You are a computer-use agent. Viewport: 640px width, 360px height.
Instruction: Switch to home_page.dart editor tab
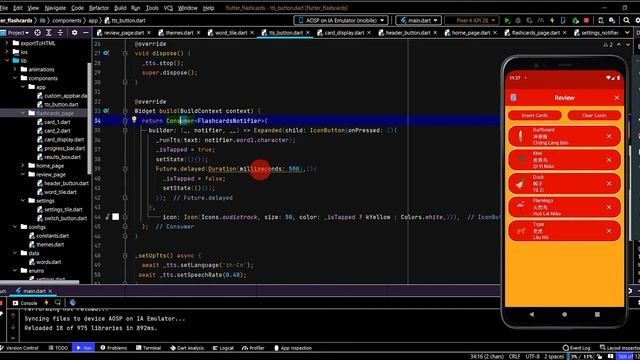click(x=470, y=33)
